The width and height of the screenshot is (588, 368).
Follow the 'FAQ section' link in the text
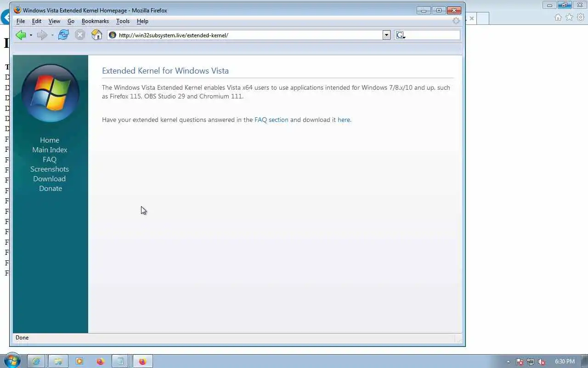coord(271,120)
